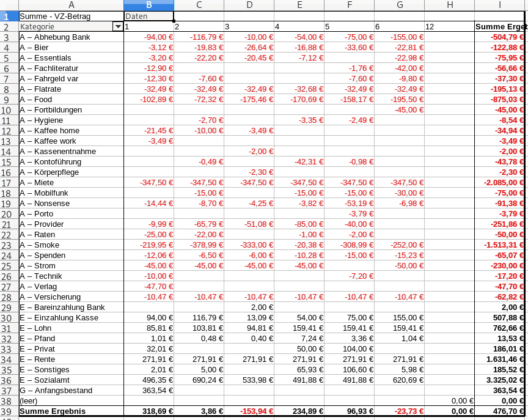Click the Summe - VZ-Betrag cell
The width and height of the screenshot is (528, 420).
coord(71,17)
